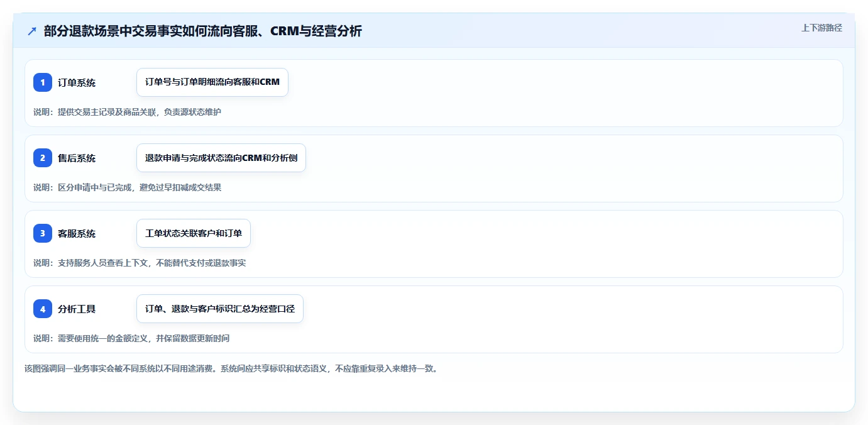Click step badge 3 next to 客服系统

tap(43, 233)
